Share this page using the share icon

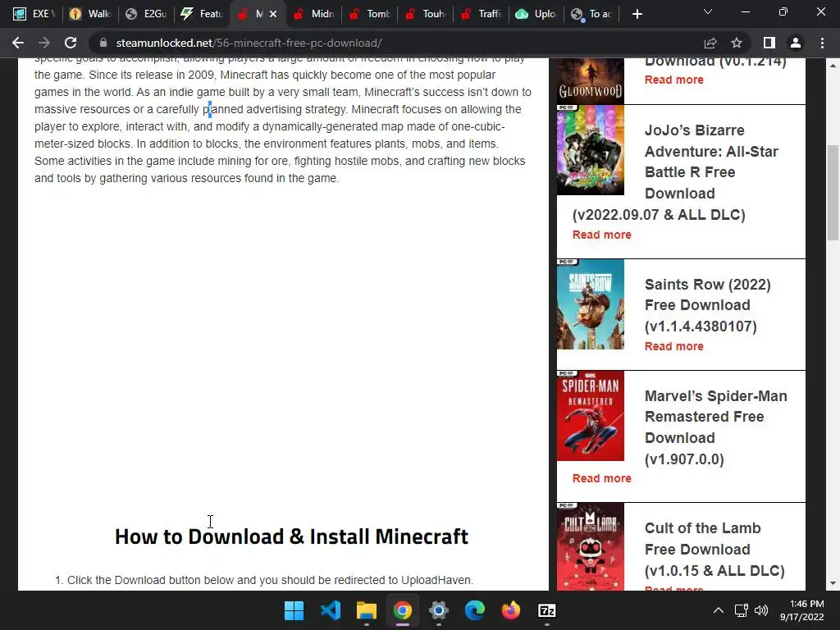[710, 43]
